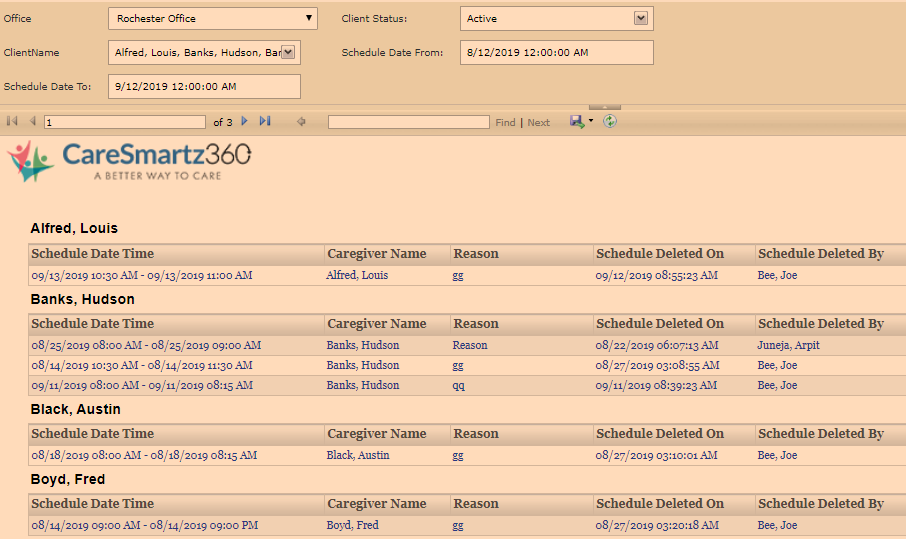
Task: Go to first report page
Action: tap(12, 121)
